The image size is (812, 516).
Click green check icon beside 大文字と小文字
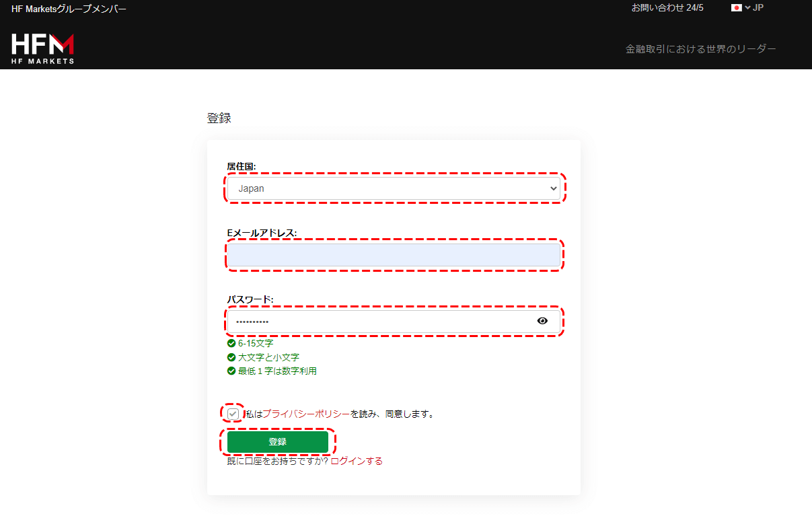point(231,357)
